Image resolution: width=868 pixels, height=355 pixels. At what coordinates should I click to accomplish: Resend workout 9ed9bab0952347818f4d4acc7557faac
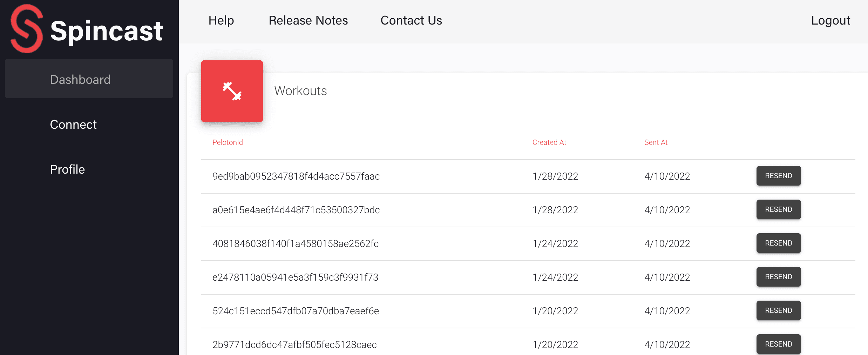tap(778, 176)
